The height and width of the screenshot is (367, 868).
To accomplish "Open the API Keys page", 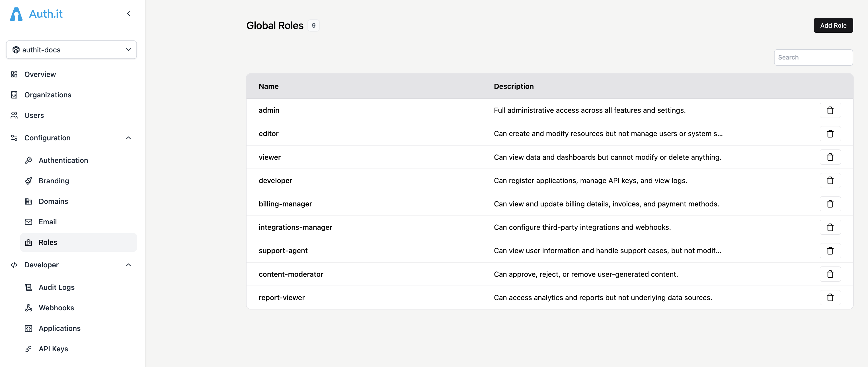I will point(53,349).
